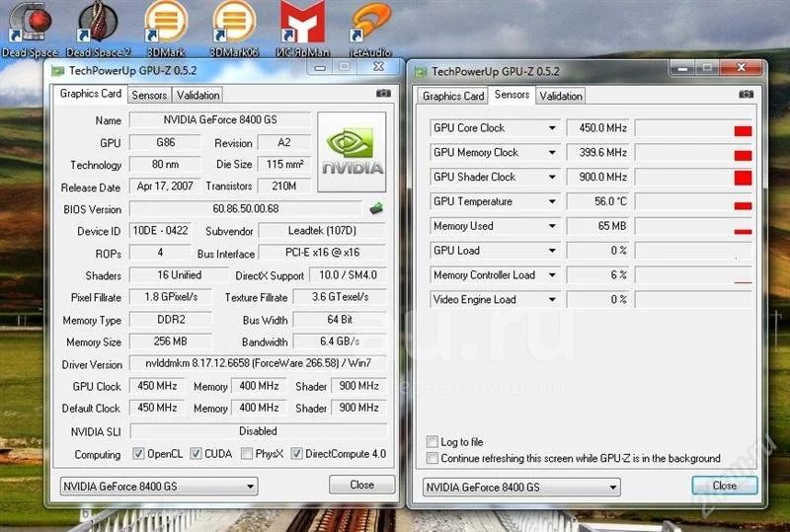790x532 pixels.
Task: Click the Texture Fillrate value 3.6 GTexel/s
Action: 340,297
